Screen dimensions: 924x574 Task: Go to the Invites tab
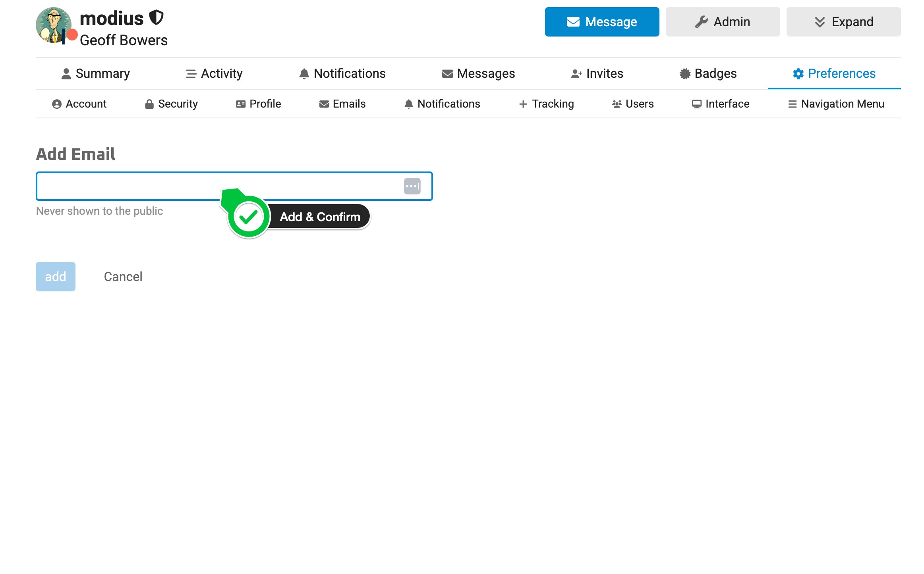[x=597, y=74]
